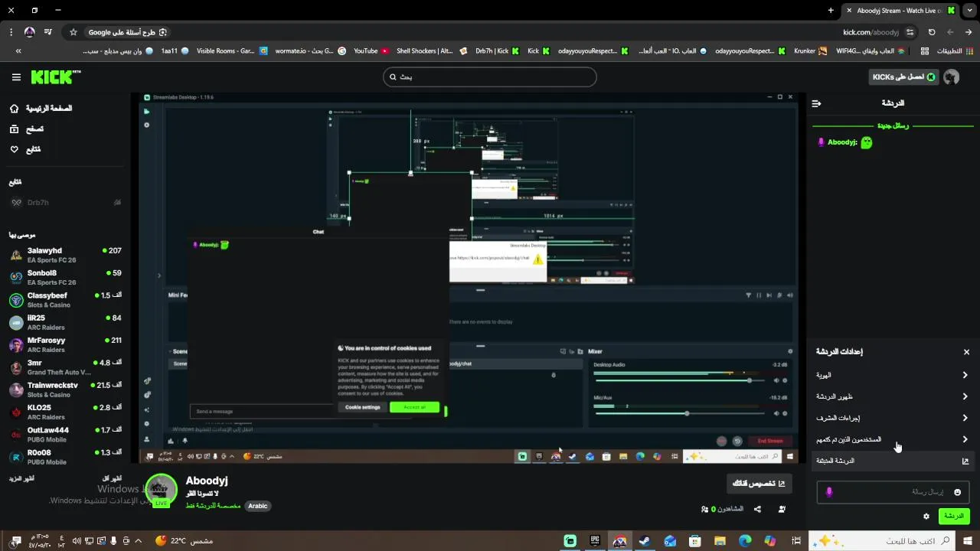Open the Shell Shockers bookmark

coord(431,51)
